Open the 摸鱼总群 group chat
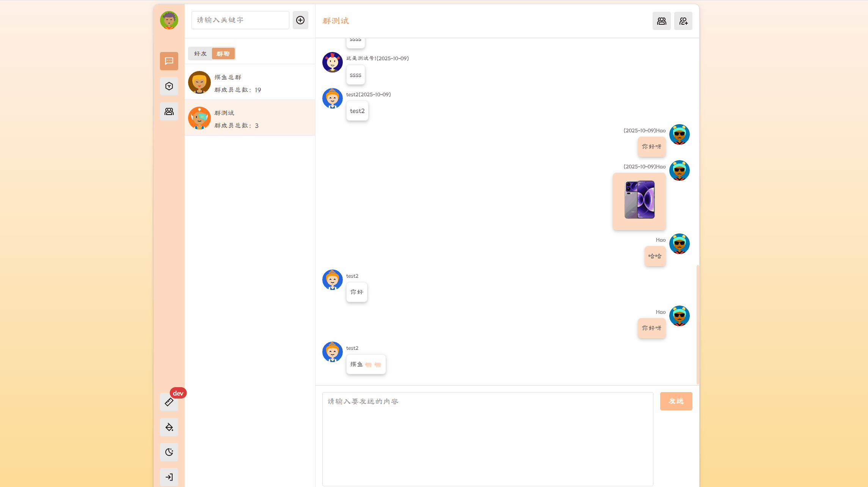Viewport: 868px width, 487px height. pos(250,82)
